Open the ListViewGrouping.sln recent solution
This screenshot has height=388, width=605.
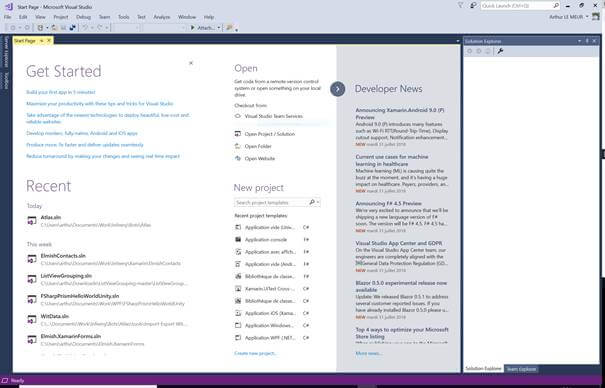tap(108, 279)
